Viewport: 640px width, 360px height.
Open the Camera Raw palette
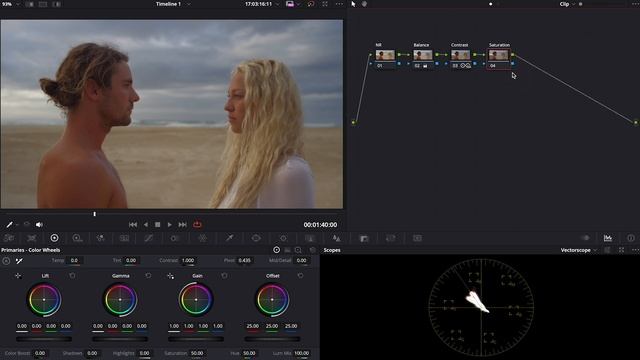pos(9,238)
